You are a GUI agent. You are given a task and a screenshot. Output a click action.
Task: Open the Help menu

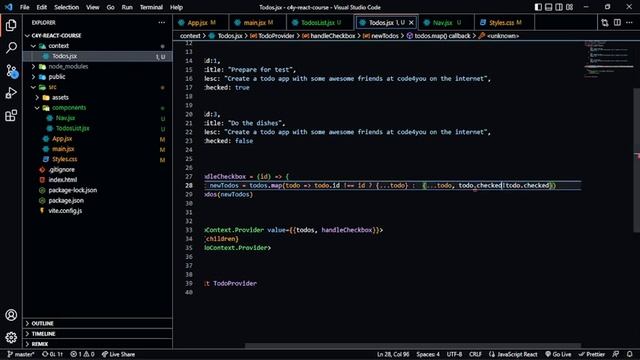tap(176, 7)
